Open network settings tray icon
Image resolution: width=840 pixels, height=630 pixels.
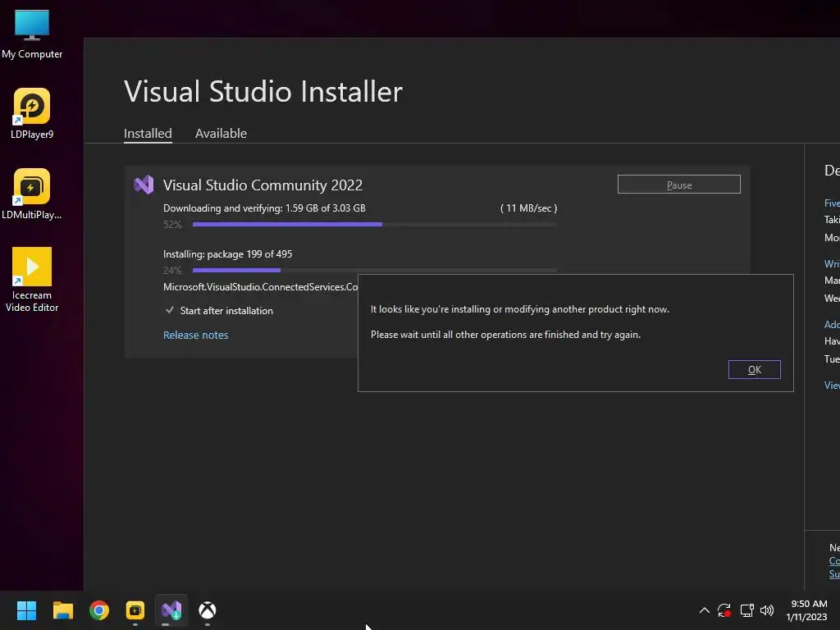(x=746, y=610)
